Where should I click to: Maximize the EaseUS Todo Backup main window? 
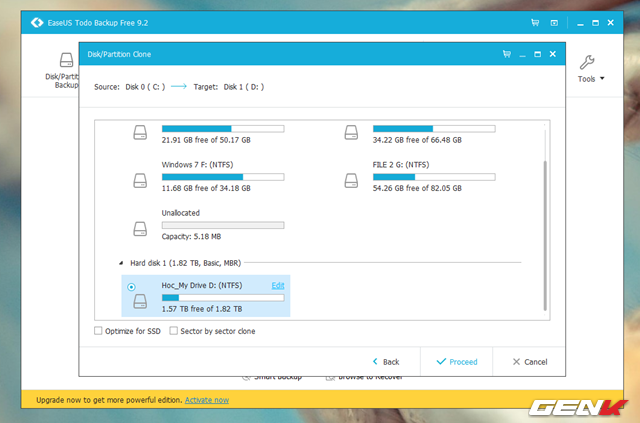[596, 23]
